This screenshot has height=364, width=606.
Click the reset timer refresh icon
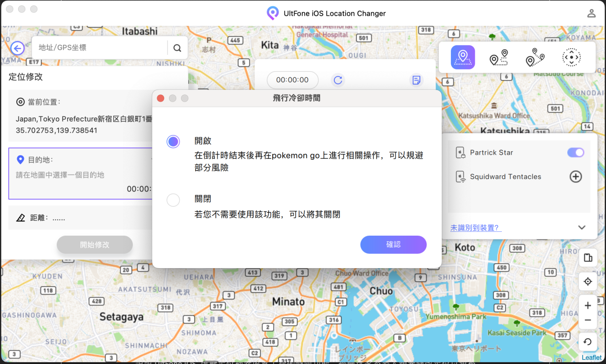(x=338, y=80)
